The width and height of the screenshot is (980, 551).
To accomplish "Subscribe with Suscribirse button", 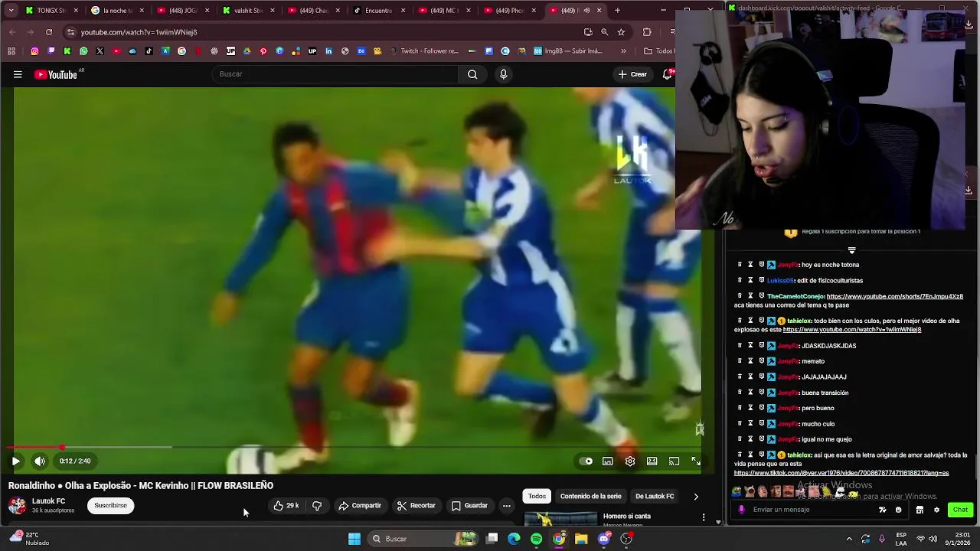I will tap(110, 505).
